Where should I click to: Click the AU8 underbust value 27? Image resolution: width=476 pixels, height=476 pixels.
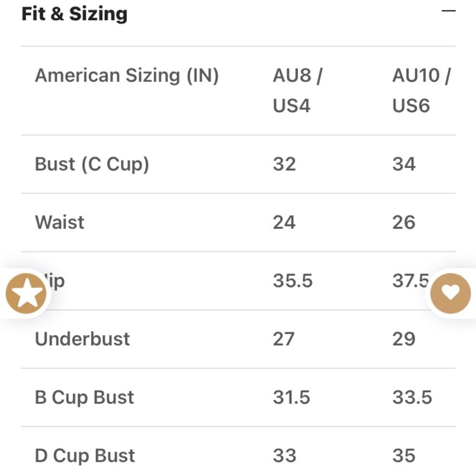click(x=284, y=339)
